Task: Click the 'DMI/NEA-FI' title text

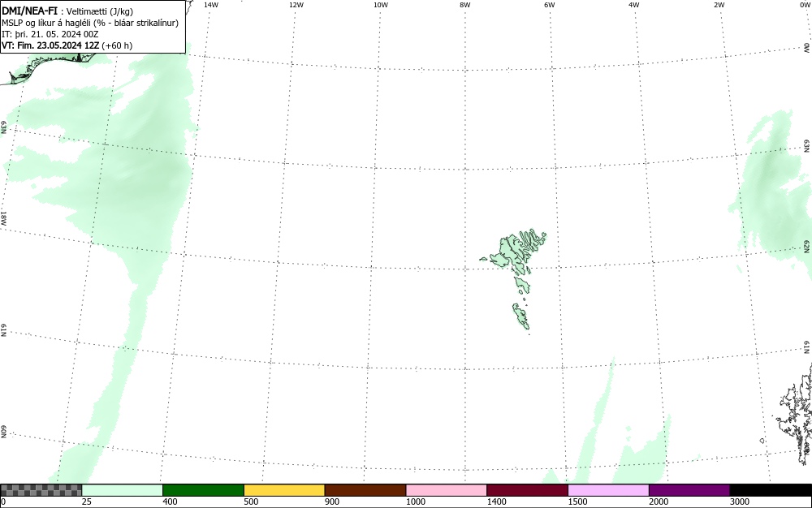Action: coord(29,11)
